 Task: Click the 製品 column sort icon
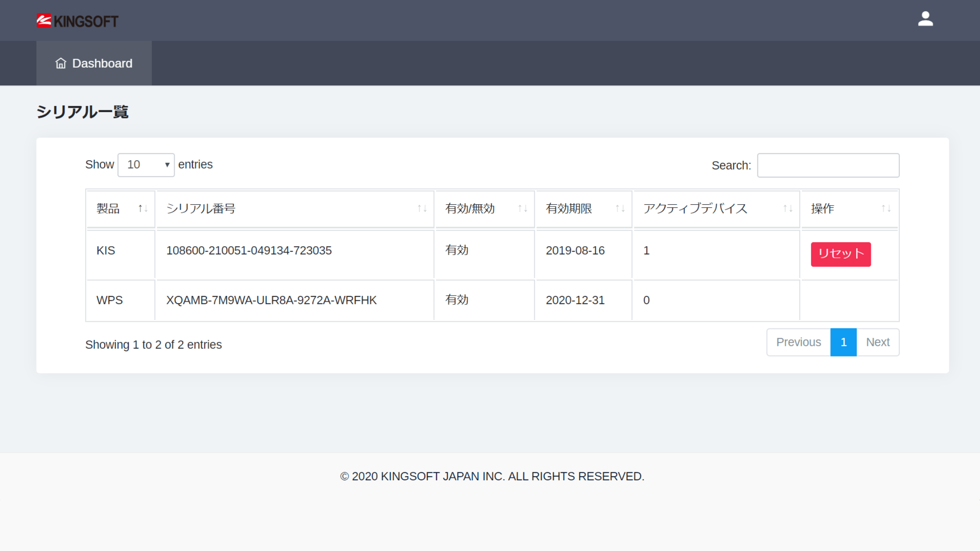pos(142,209)
